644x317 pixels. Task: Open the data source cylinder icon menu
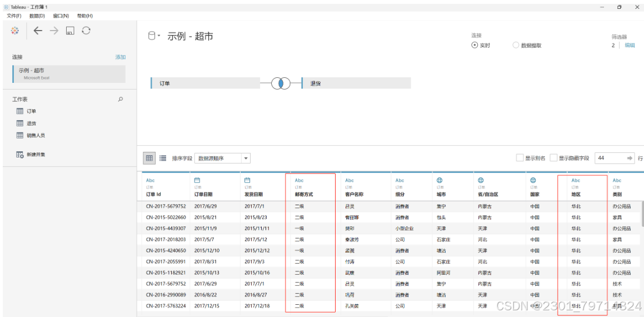(x=153, y=36)
